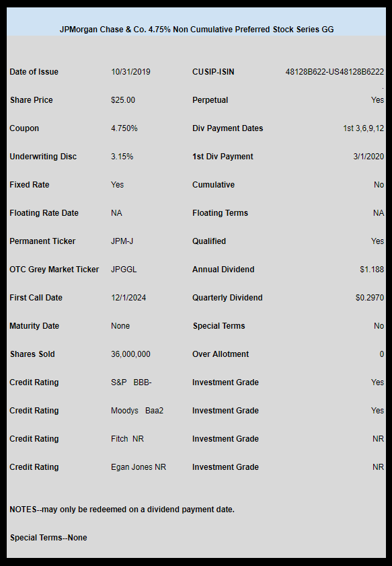Select the Shares Sold value 36,000,000

[x=130, y=354]
